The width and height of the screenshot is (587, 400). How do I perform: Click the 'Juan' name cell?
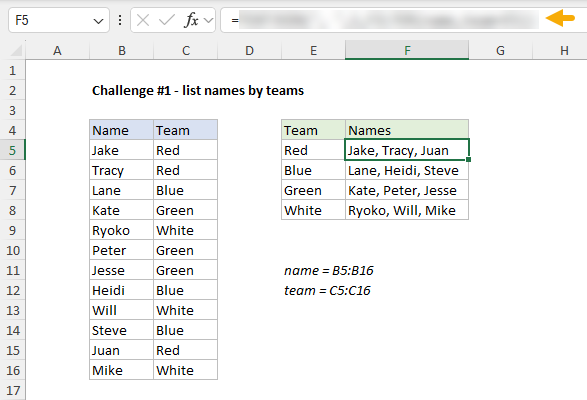pyautogui.click(x=121, y=350)
